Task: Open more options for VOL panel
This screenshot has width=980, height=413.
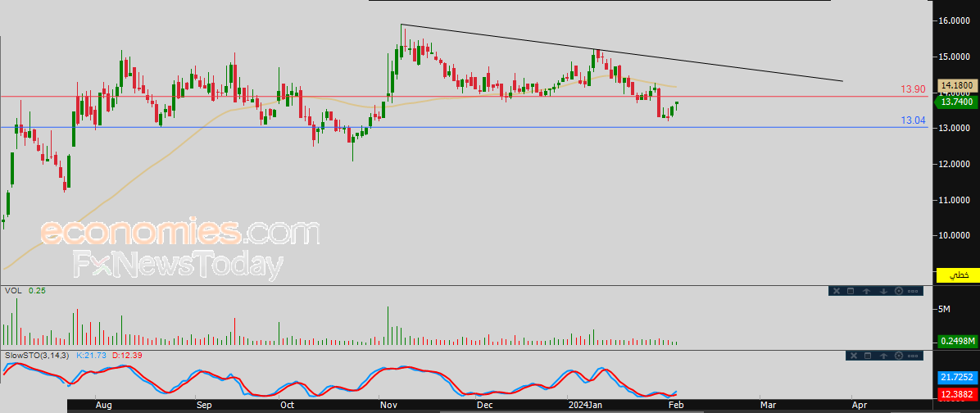Action: point(914,291)
